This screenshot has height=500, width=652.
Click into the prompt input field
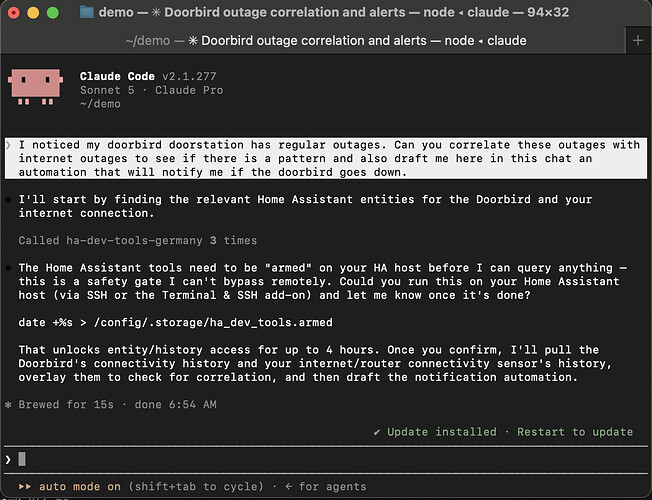pos(326,459)
